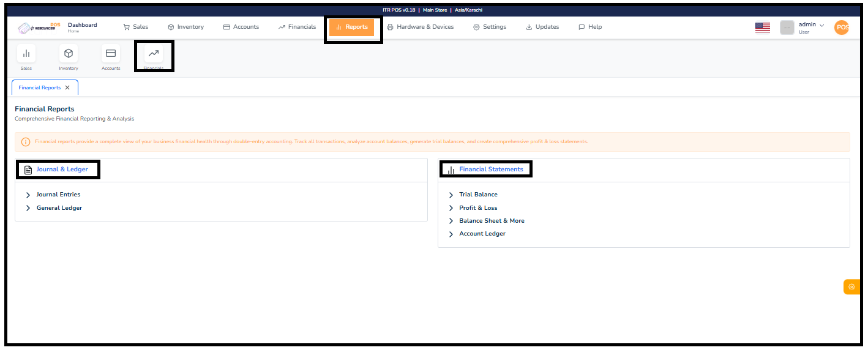Click the Financial Statements chart icon
The image size is (868, 350).
pos(451,169)
